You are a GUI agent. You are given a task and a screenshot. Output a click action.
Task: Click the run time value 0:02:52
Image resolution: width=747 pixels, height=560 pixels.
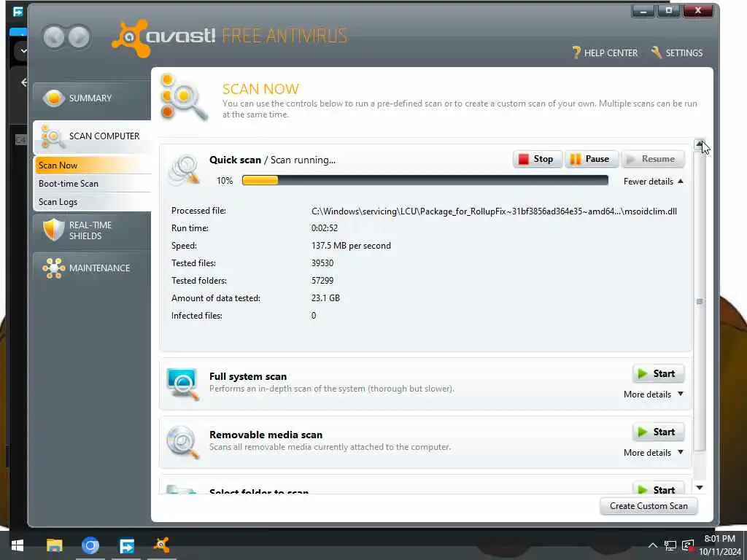click(325, 228)
